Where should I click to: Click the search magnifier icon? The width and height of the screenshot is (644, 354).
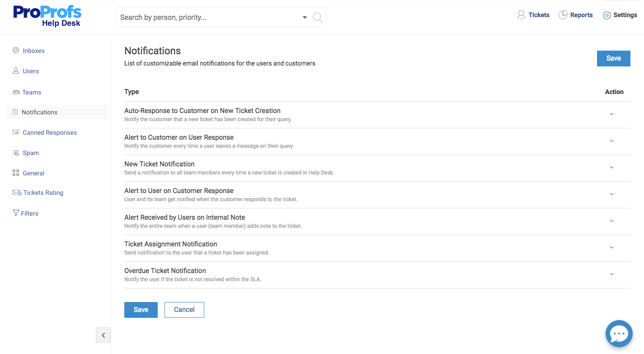(x=318, y=18)
